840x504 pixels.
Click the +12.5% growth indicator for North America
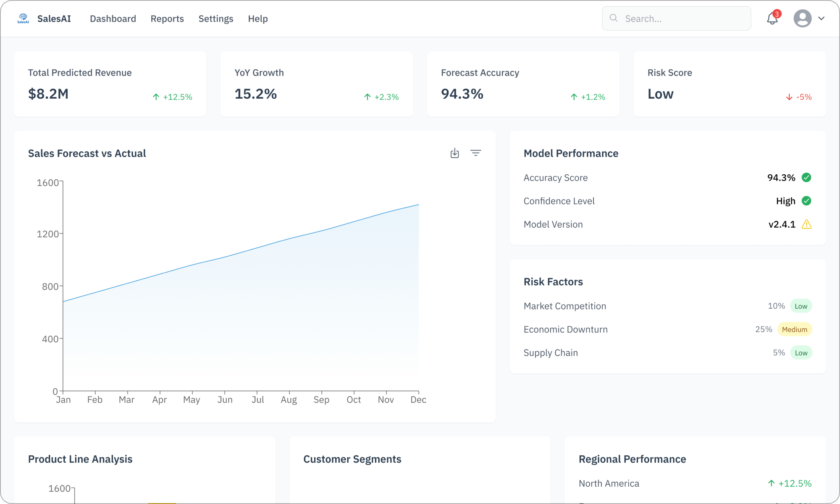point(790,483)
